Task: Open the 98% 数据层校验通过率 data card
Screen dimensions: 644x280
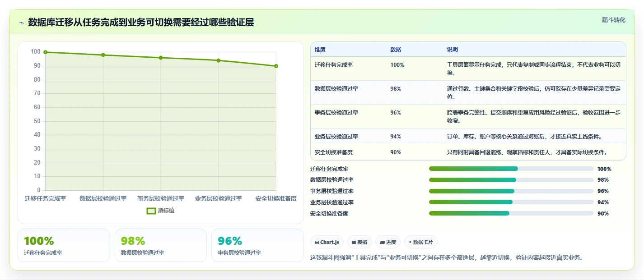Action: [161, 245]
